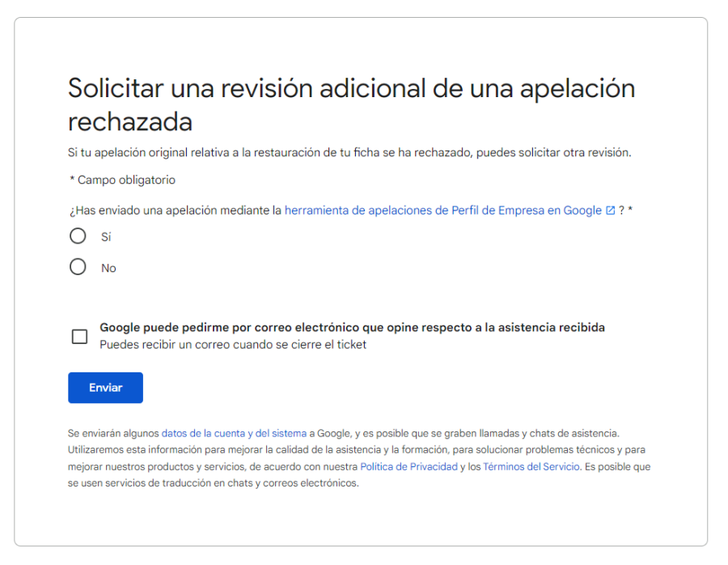Open the Términos del Servicio link

[531, 467]
